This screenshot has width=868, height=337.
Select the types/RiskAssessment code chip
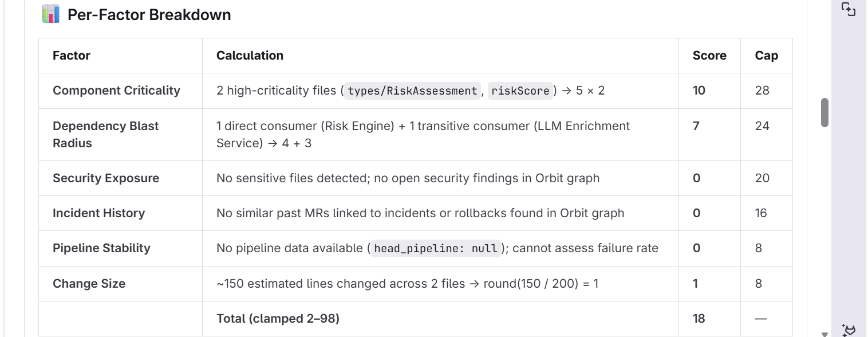click(x=412, y=91)
